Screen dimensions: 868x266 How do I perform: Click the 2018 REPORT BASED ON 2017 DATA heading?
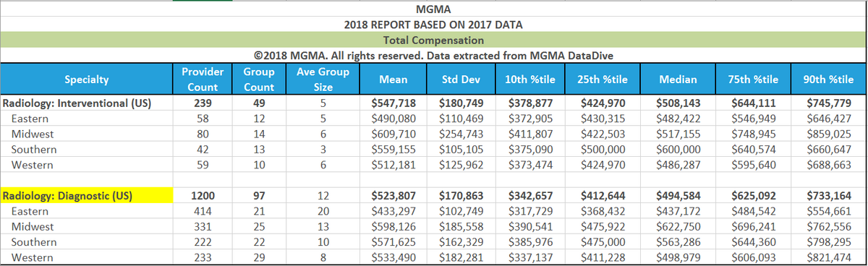tap(433, 25)
